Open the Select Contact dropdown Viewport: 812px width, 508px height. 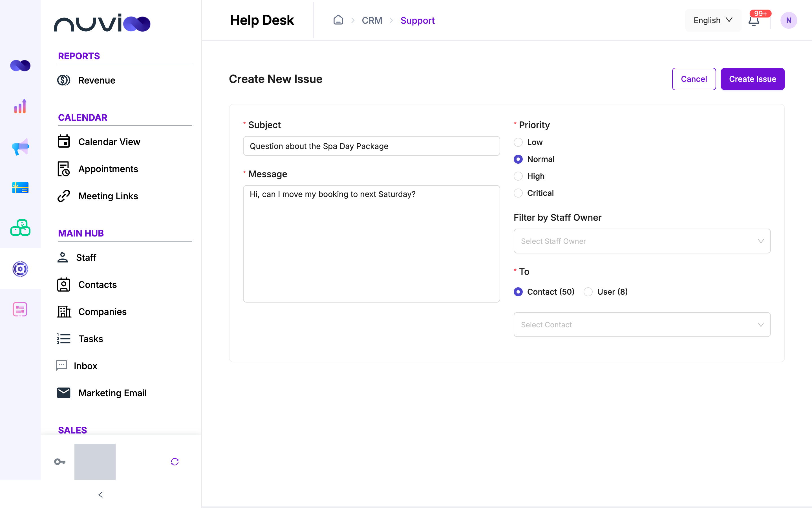point(642,325)
